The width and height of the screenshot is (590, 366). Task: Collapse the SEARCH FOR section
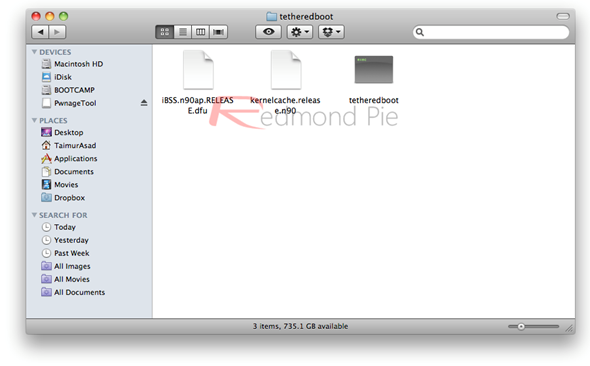point(35,215)
